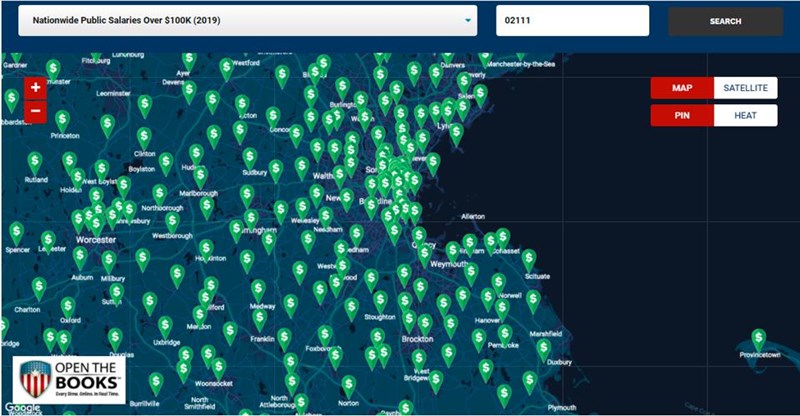Screen dimensions: 800x416
Task: Open Nationwide Public Salaries dataset selector
Action: pyautogui.click(x=248, y=20)
